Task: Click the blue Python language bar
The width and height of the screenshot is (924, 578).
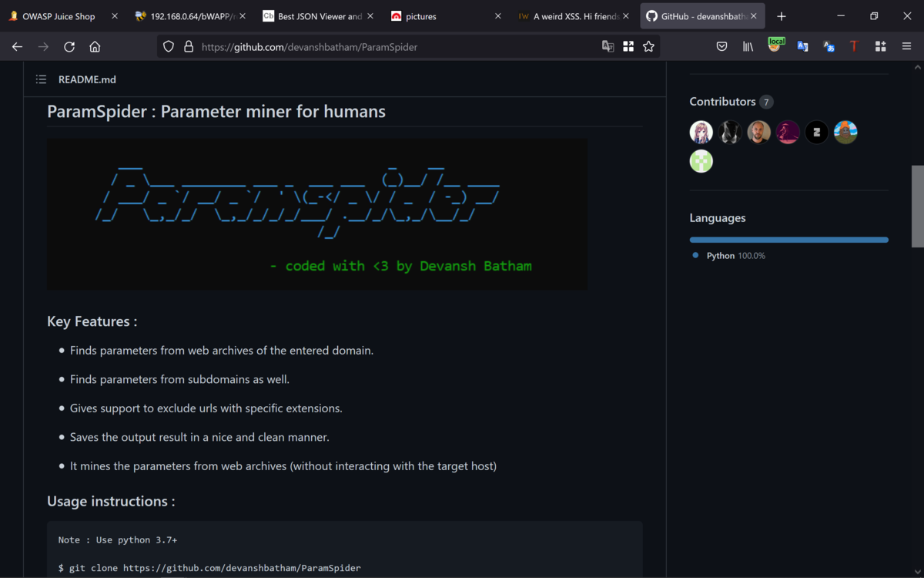Action: tap(788, 240)
